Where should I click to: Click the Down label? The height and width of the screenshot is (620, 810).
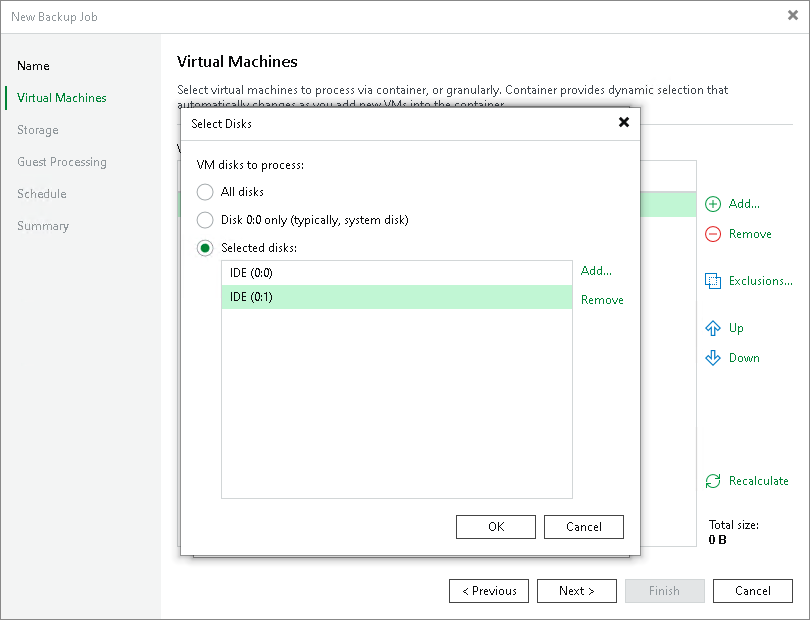pos(744,358)
